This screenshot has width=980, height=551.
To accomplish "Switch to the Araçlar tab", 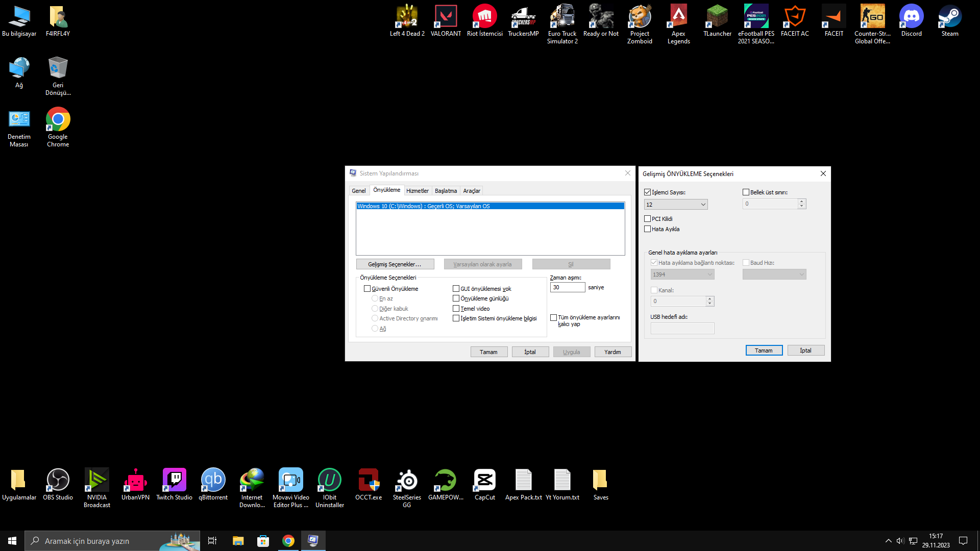I will [472, 191].
